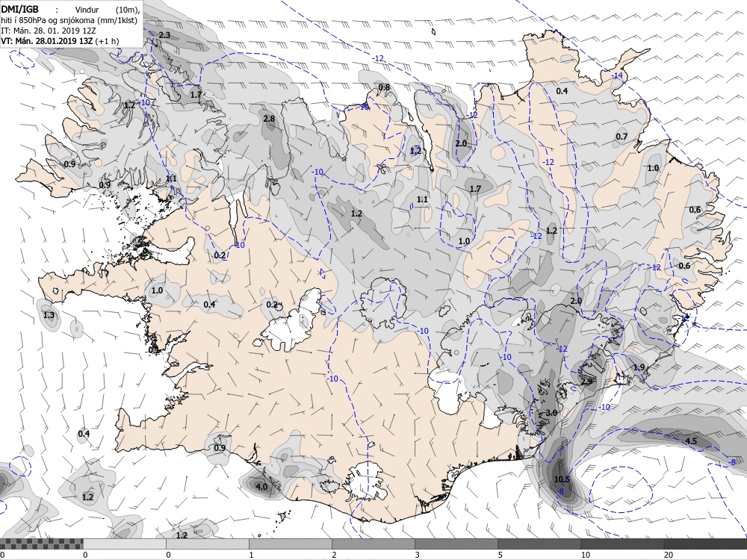Click the 2.3 snowfall value
Image resolution: width=747 pixels, height=560 pixels.
pyautogui.click(x=164, y=35)
